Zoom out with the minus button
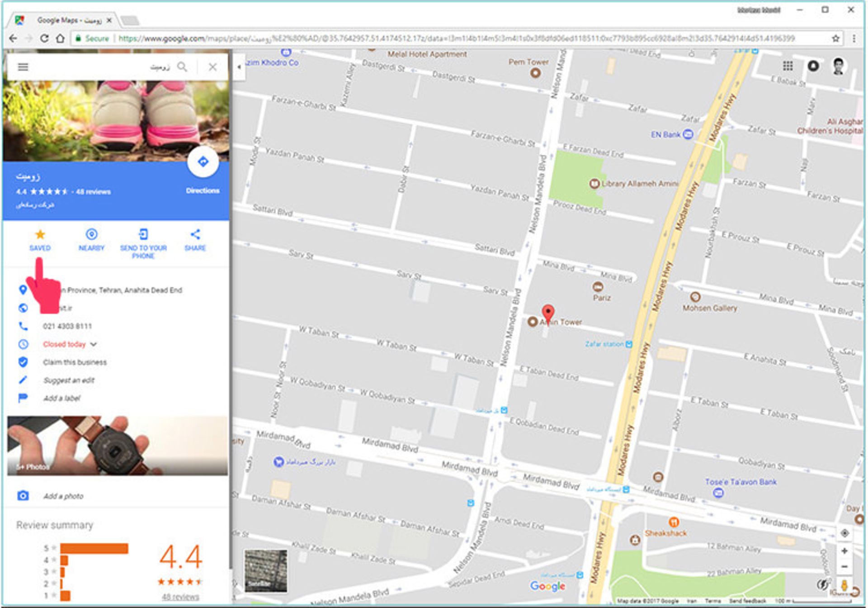 (844, 567)
